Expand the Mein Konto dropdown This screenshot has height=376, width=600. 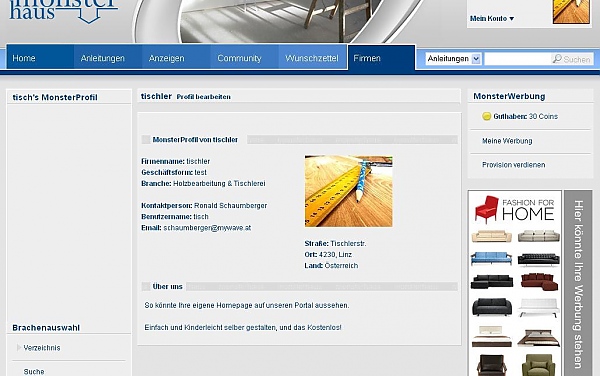tap(492, 18)
